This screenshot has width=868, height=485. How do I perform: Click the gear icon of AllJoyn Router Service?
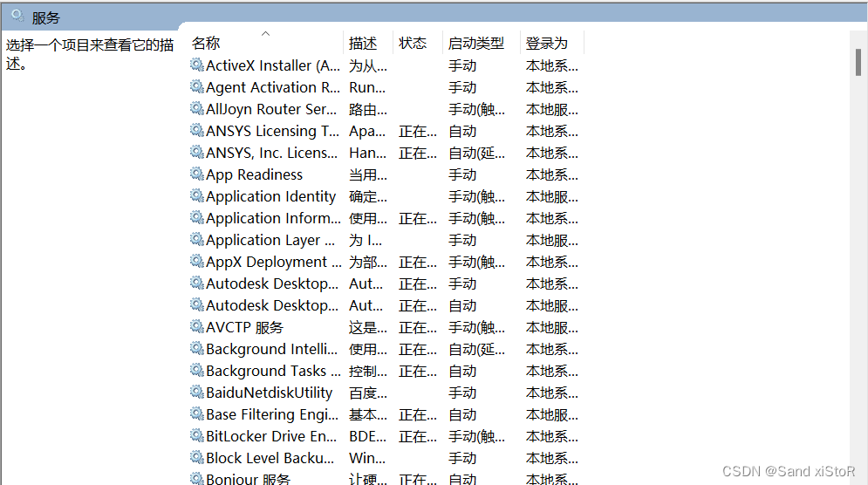click(x=197, y=108)
